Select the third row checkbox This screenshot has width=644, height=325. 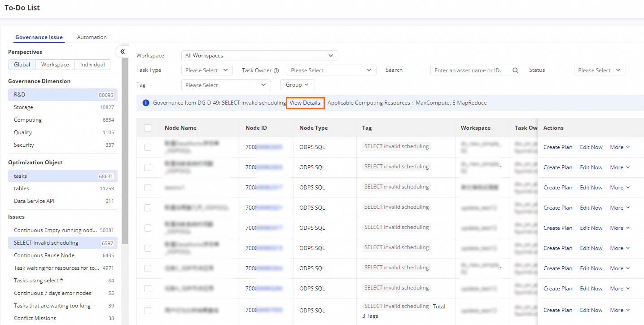tap(148, 188)
